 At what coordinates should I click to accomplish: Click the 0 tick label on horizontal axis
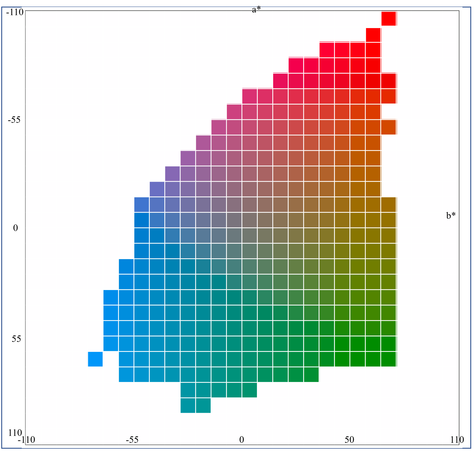[242, 439]
